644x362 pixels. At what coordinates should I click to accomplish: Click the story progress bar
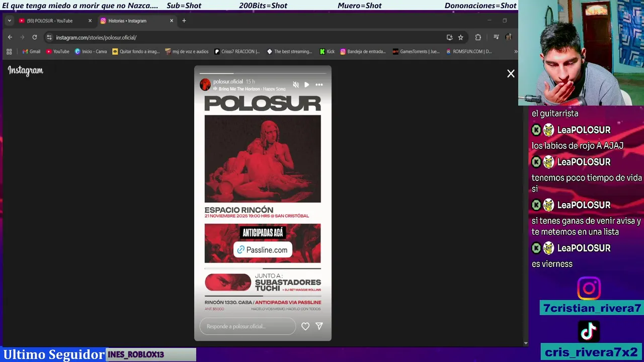coord(263,73)
